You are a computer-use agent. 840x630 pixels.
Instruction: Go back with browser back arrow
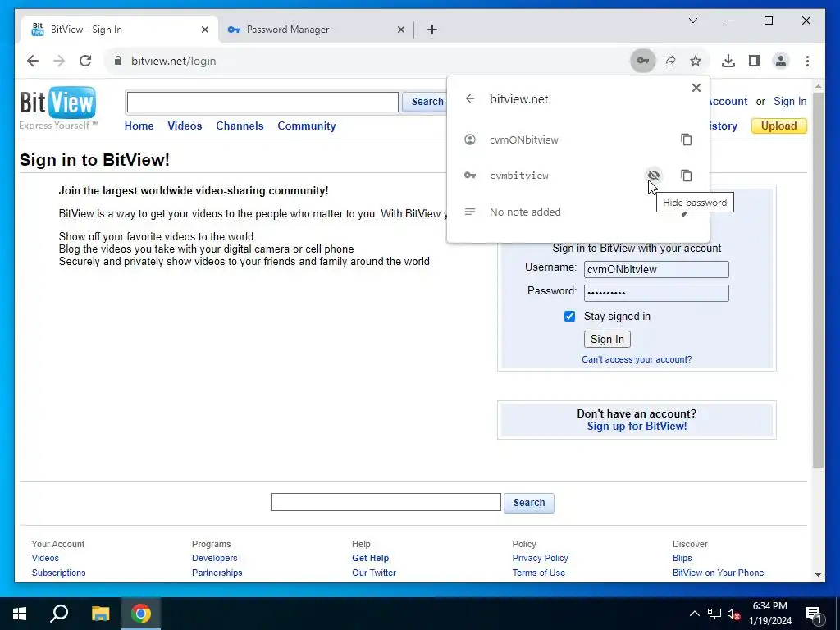(x=33, y=61)
